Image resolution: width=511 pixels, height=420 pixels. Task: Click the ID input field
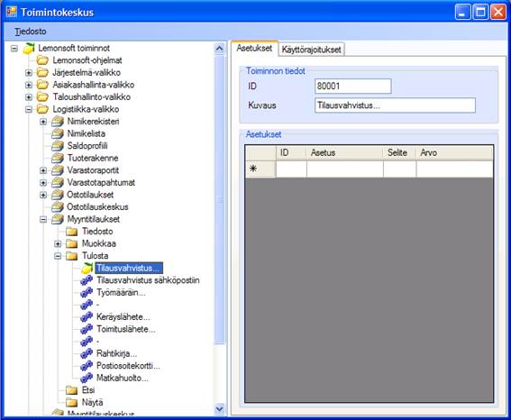353,86
